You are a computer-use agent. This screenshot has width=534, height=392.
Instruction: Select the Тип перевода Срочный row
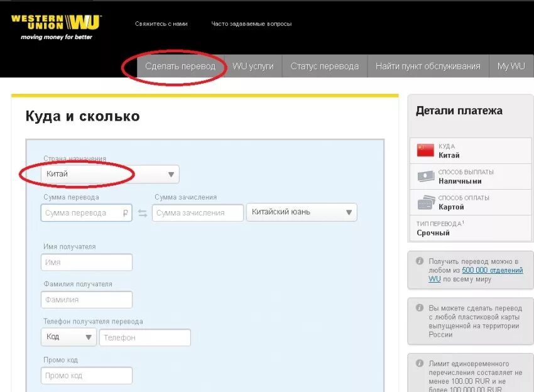471,228
